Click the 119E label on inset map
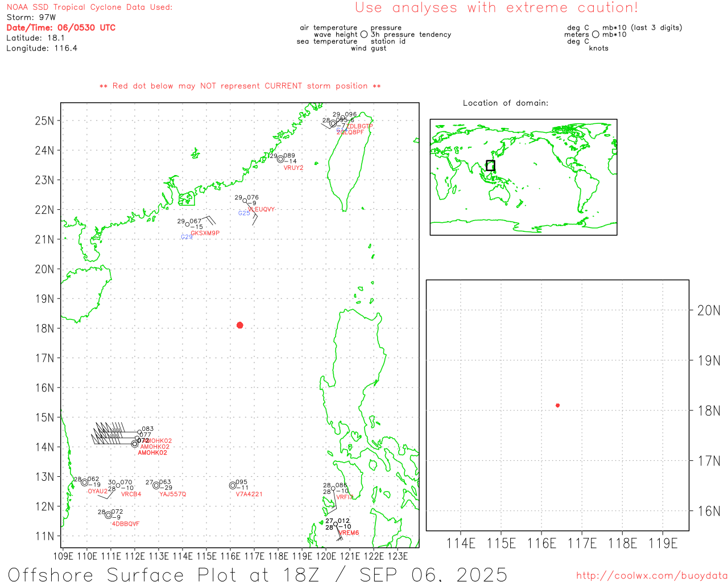728x582 pixels. [x=663, y=544]
